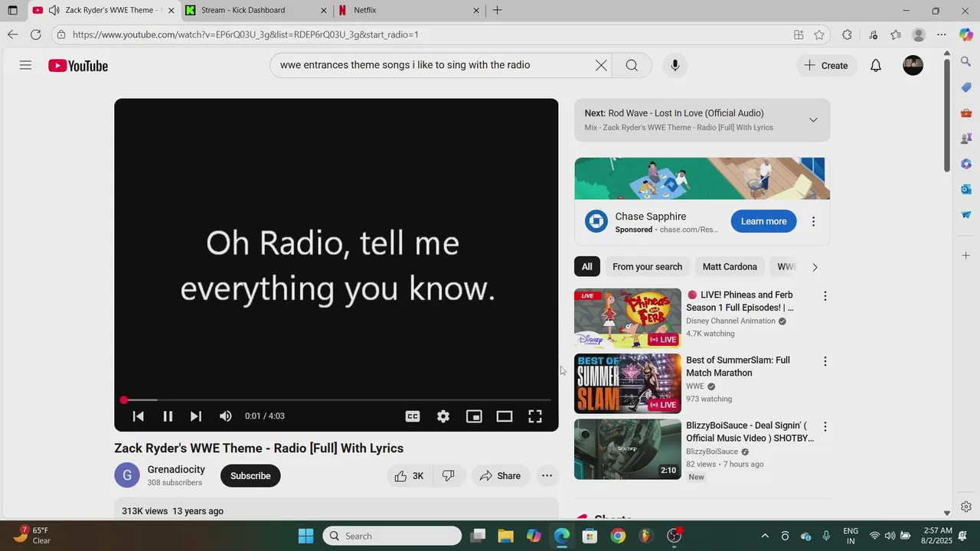Pause the playing video

(168, 416)
